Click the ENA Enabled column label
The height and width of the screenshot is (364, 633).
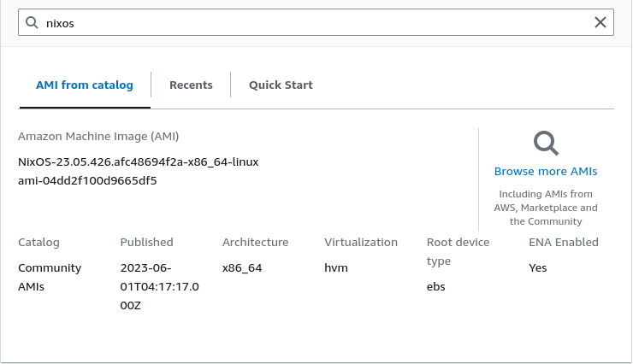564,243
